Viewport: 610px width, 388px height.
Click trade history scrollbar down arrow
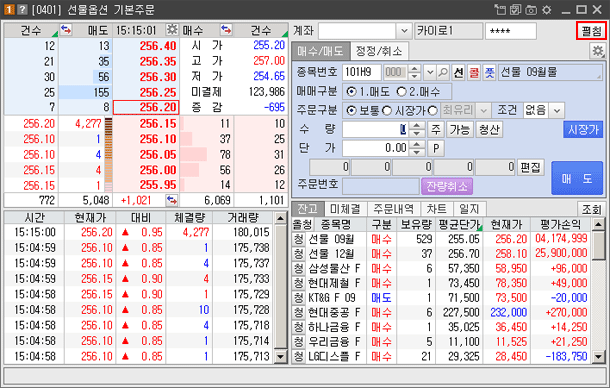280,356
